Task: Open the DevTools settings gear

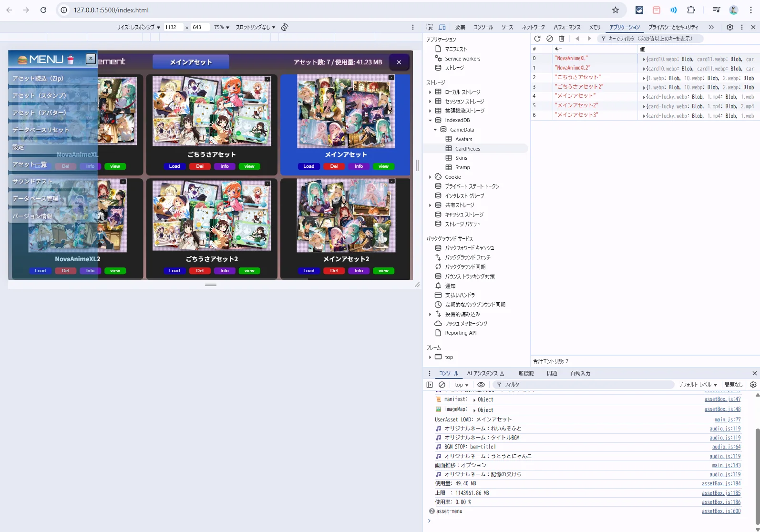Action: point(729,27)
